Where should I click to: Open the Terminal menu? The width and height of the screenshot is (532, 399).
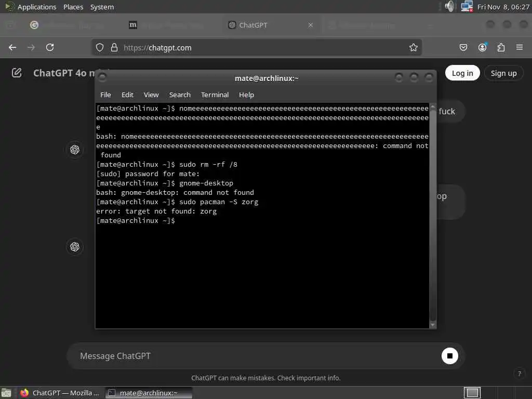215,95
